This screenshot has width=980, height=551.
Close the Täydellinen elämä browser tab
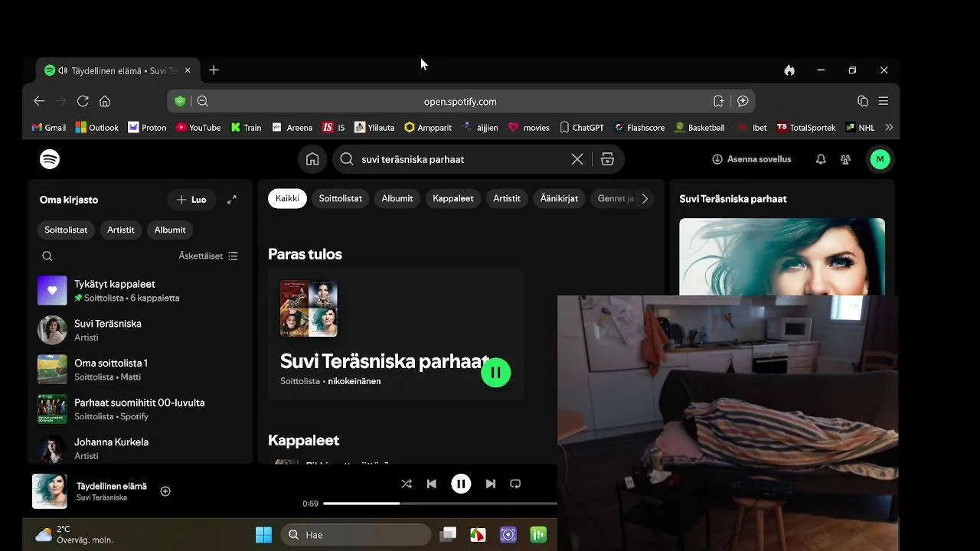point(188,70)
